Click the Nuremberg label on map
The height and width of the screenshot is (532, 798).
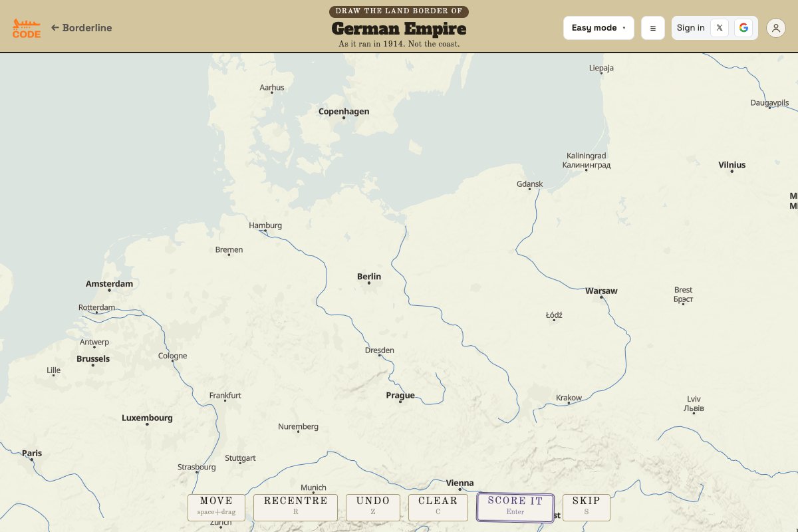point(299,427)
